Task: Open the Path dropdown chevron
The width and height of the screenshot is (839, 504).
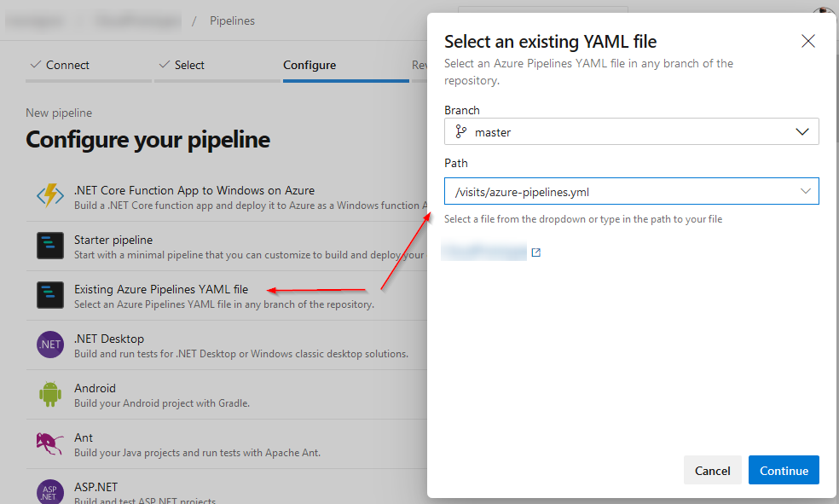Action: click(x=805, y=191)
